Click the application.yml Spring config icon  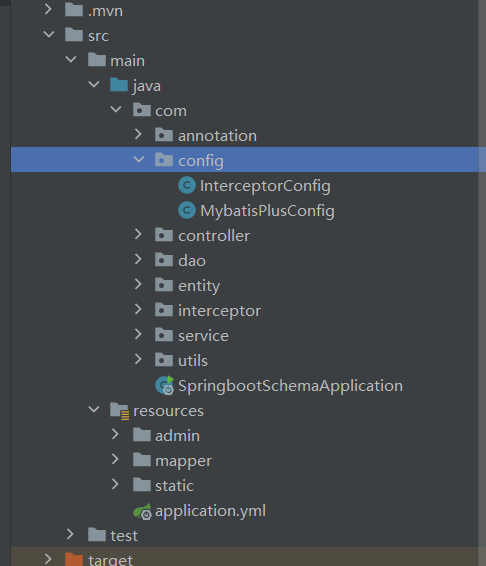coord(142,511)
